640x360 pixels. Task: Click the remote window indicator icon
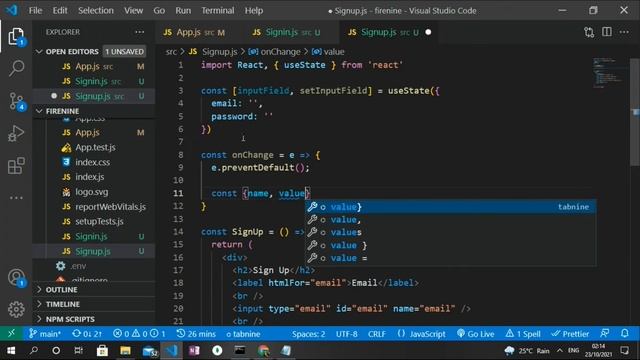click(x=11, y=333)
